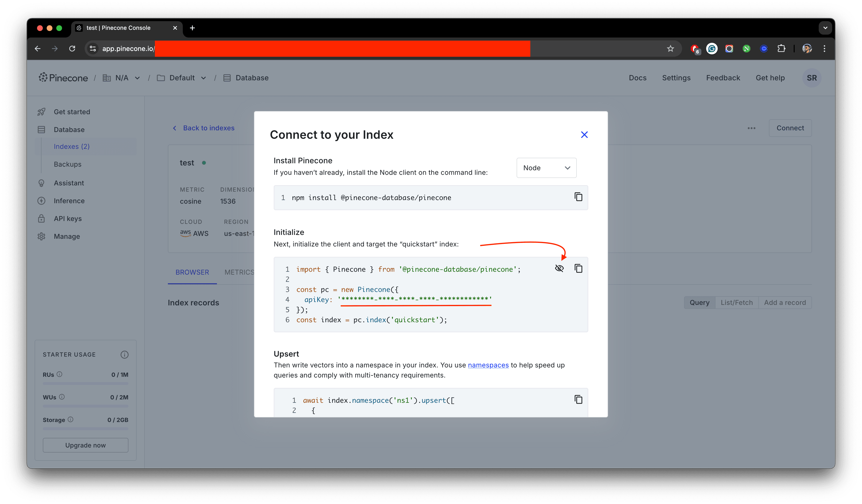
Task: Click the Pinecone logo
Action: [63, 78]
